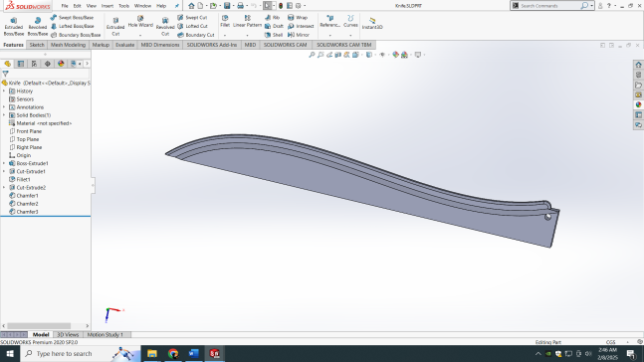Image resolution: width=644 pixels, height=362 pixels.
Task: Click the Save toolbar icon
Action: click(227, 6)
